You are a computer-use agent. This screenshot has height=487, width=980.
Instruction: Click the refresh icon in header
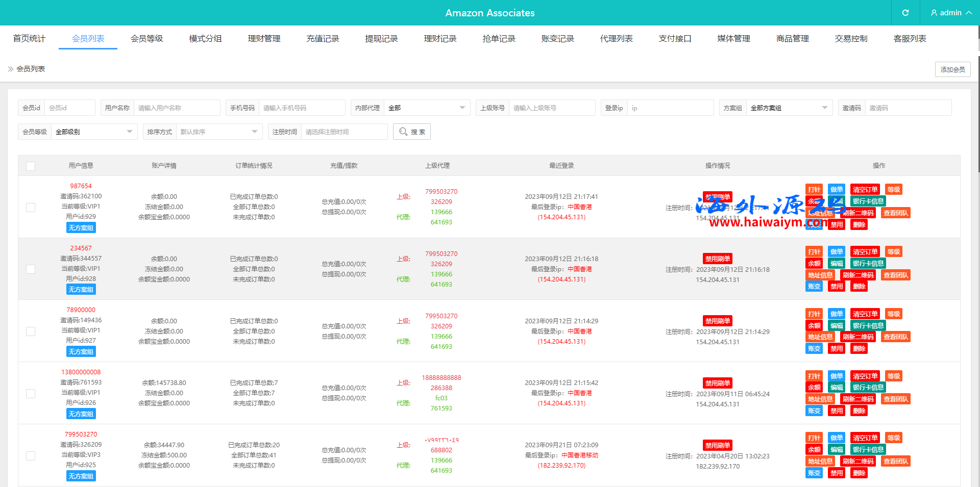(x=905, y=13)
